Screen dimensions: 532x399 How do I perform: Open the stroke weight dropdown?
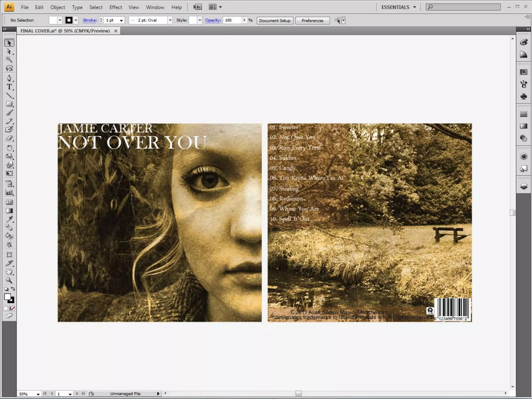point(121,20)
